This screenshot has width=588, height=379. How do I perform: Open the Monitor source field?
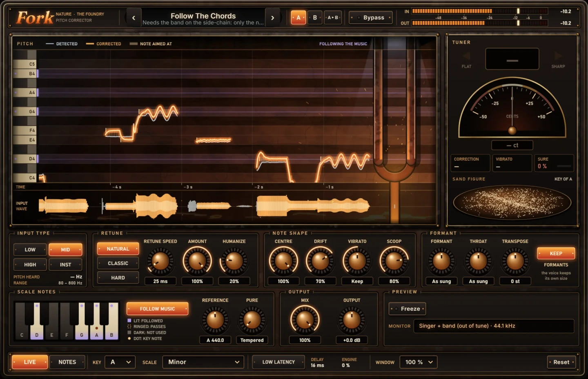(x=494, y=326)
